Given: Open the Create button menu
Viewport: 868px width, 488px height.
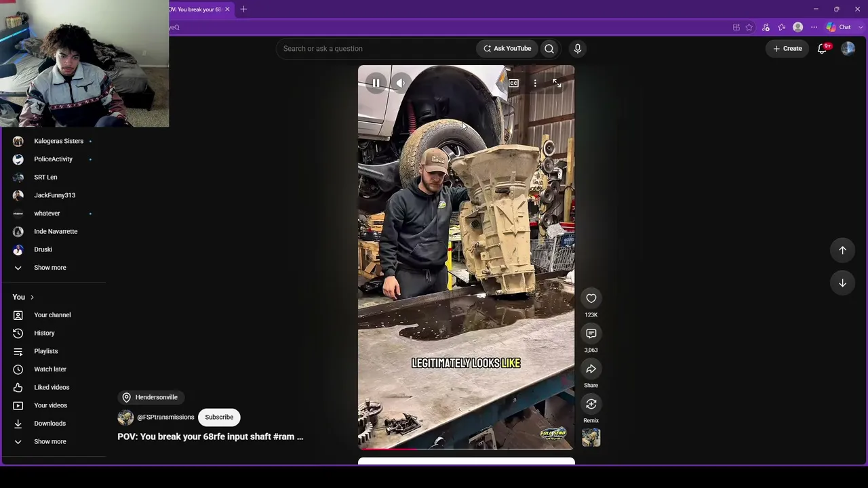Looking at the screenshot, I should point(787,49).
